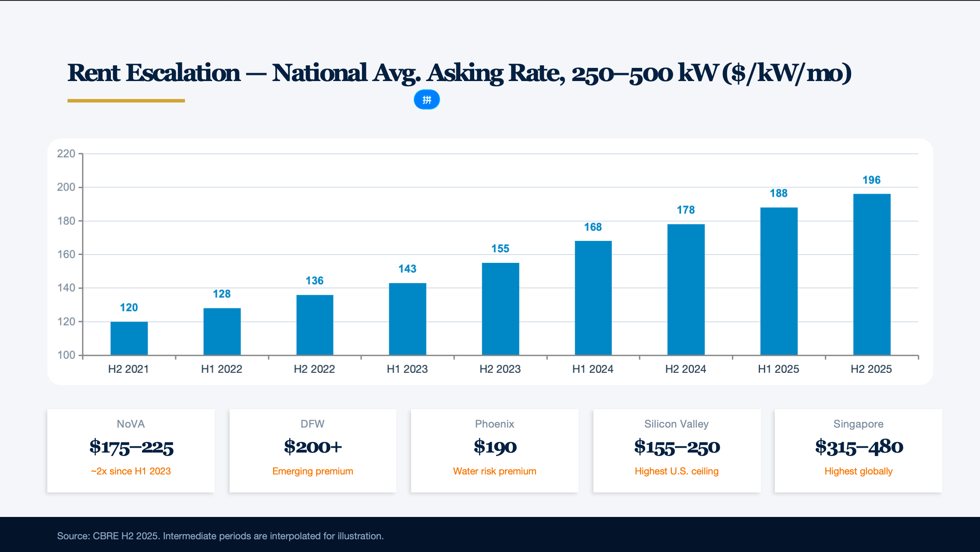The image size is (980, 552).
Task: Click the 143 data label
Action: [407, 269]
